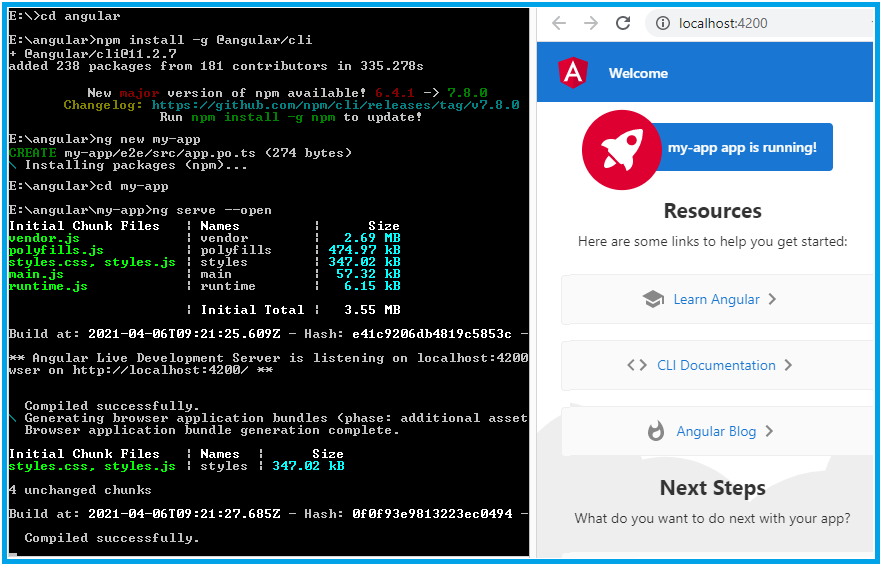This screenshot has width=882, height=566.
Task: Click 'Here are some links' intro text
Action: pos(712,242)
